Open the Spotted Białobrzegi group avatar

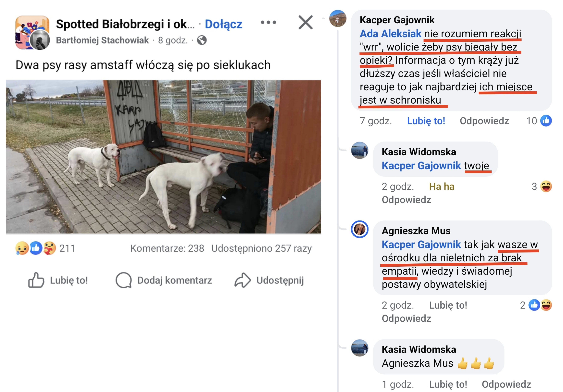coord(32,32)
